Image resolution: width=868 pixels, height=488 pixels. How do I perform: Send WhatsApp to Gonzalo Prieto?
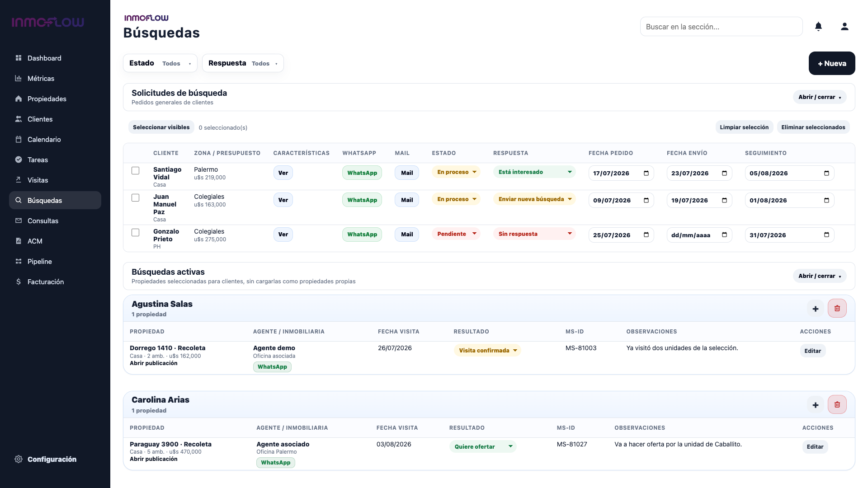362,235
